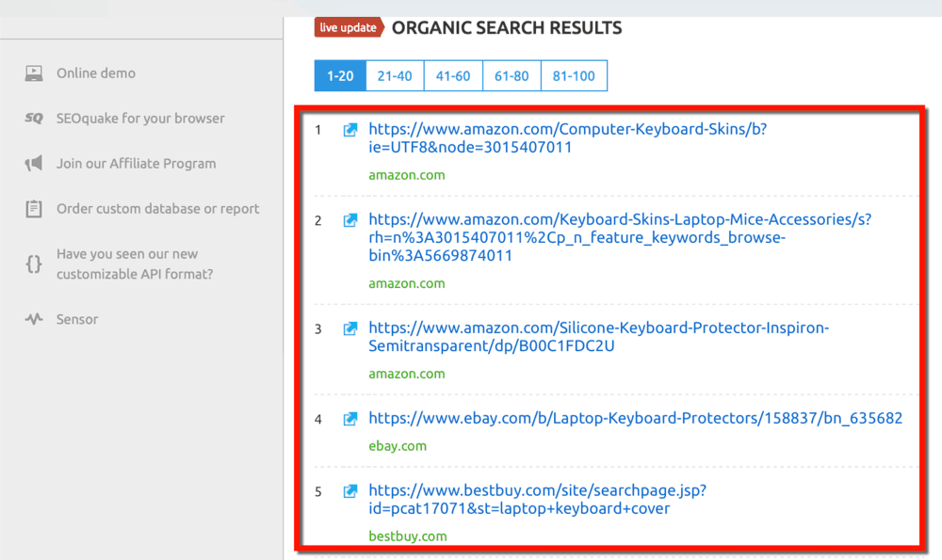Click the Sensor pulse icon
This screenshot has height=560, width=942.
point(34,319)
